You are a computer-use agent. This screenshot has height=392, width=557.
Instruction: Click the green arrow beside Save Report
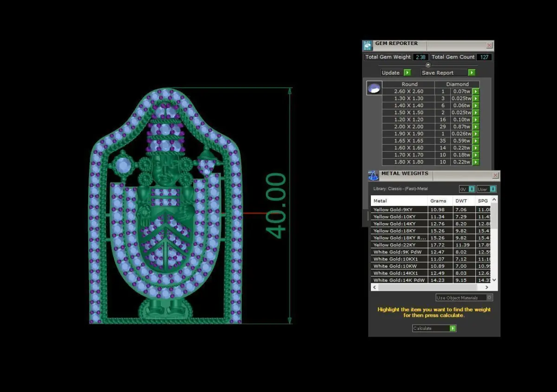pos(472,73)
